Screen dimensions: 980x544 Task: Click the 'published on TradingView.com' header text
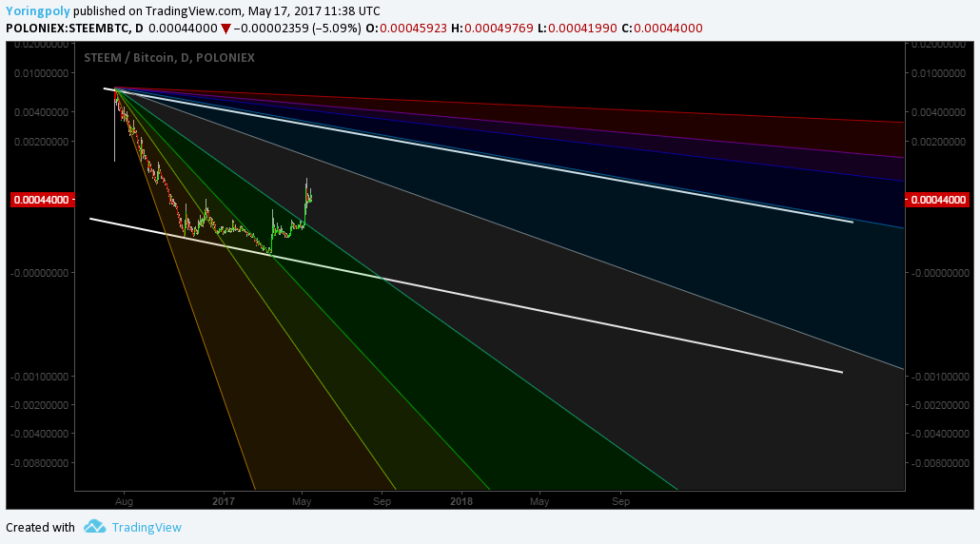coord(156,11)
